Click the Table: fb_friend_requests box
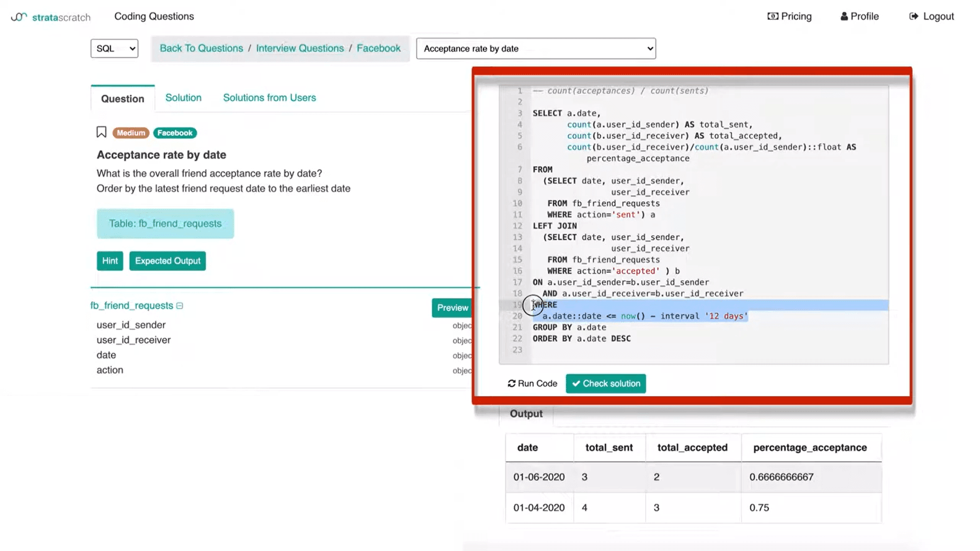980x551 pixels. [x=165, y=223]
